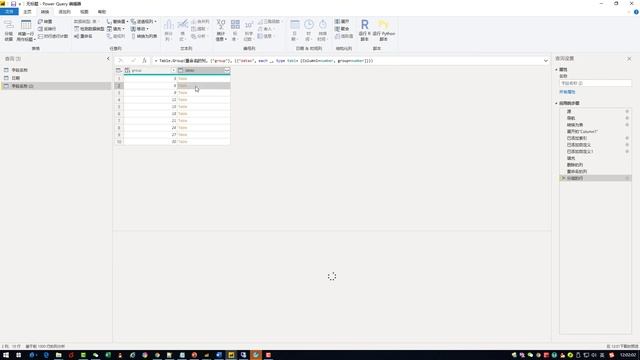Open the File (文件) tab
640x360 pixels.
tap(9, 12)
